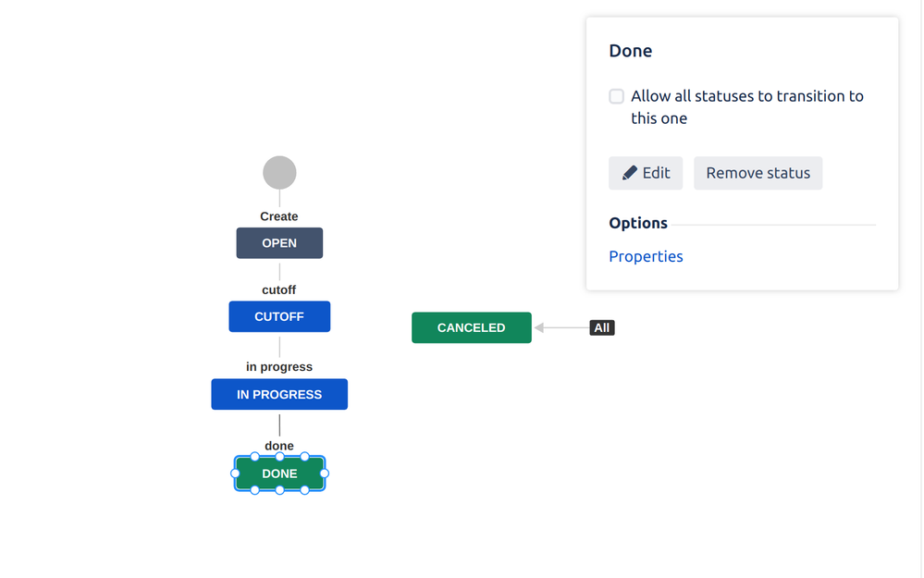Click the left connection handle of DONE
924x578 pixels.
click(235, 473)
